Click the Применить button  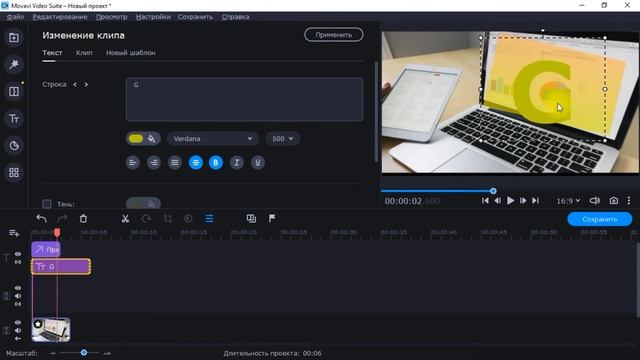click(333, 35)
